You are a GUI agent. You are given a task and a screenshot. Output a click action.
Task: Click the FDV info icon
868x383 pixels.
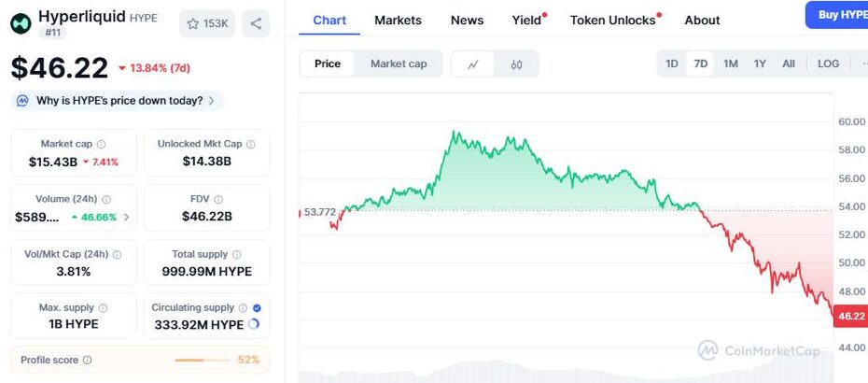tap(218, 199)
